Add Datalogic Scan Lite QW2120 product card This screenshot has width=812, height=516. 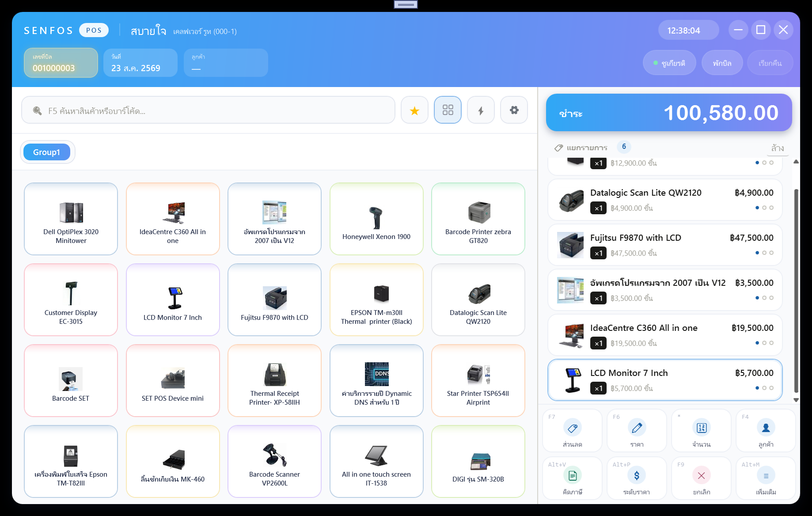click(x=478, y=300)
